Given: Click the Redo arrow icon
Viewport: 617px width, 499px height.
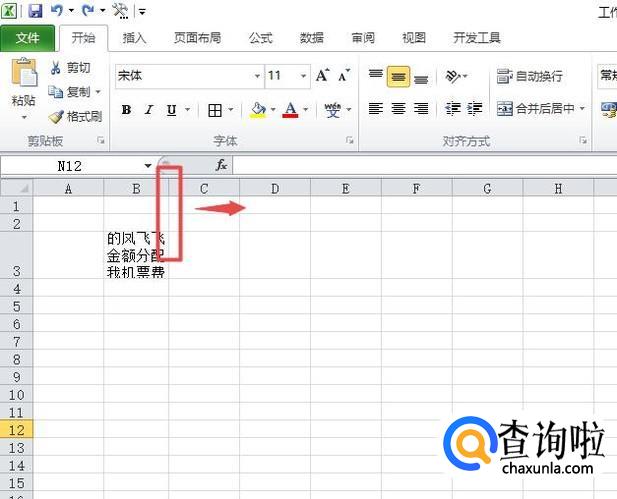Looking at the screenshot, I should [x=88, y=10].
